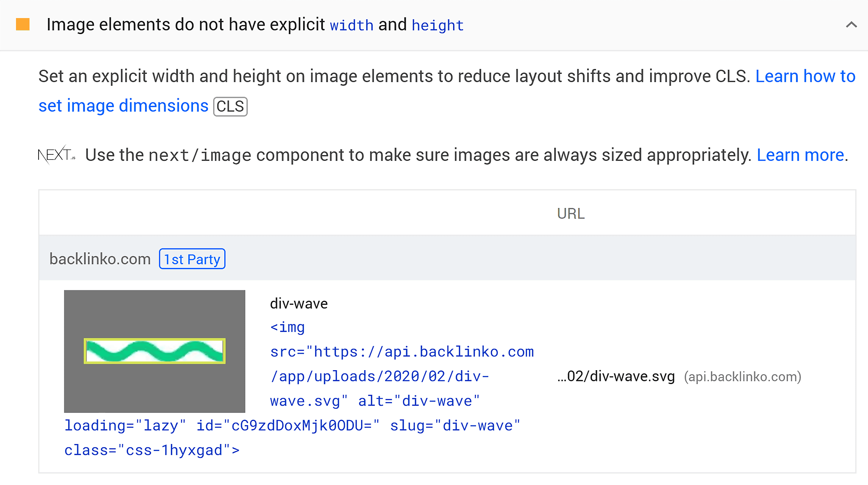The image size is (868, 485).
Task: Click the (api.backlinko.com) host label
Action: pyautogui.click(x=742, y=376)
